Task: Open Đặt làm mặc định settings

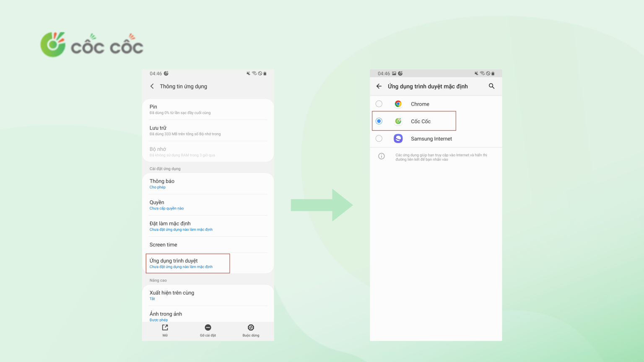Action: tap(208, 226)
